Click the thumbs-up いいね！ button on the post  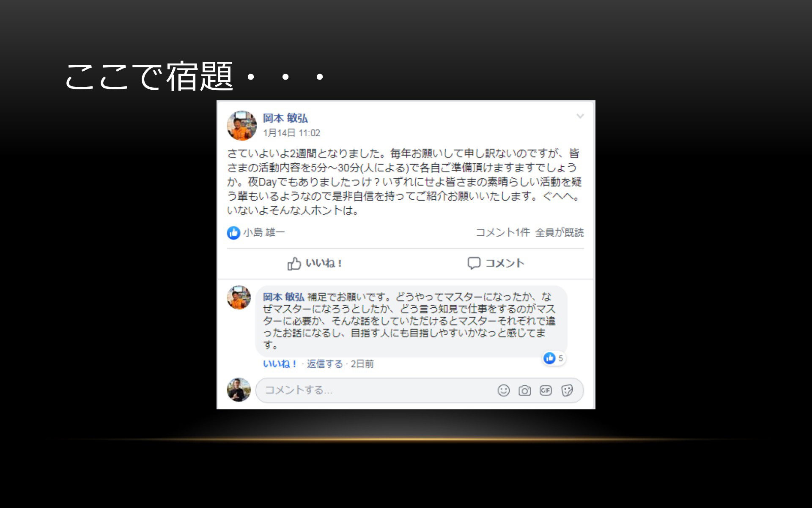click(x=315, y=263)
